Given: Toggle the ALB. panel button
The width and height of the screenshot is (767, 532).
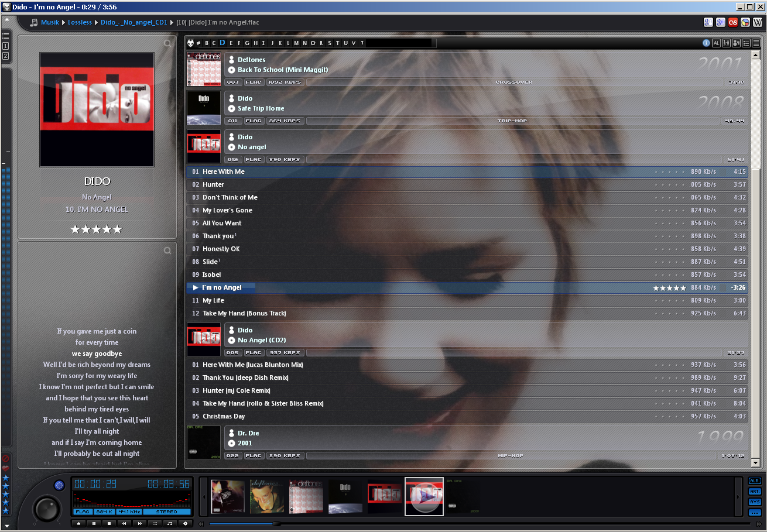Looking at the screenshot, I should pyautogui.click(x=755, y=481).
